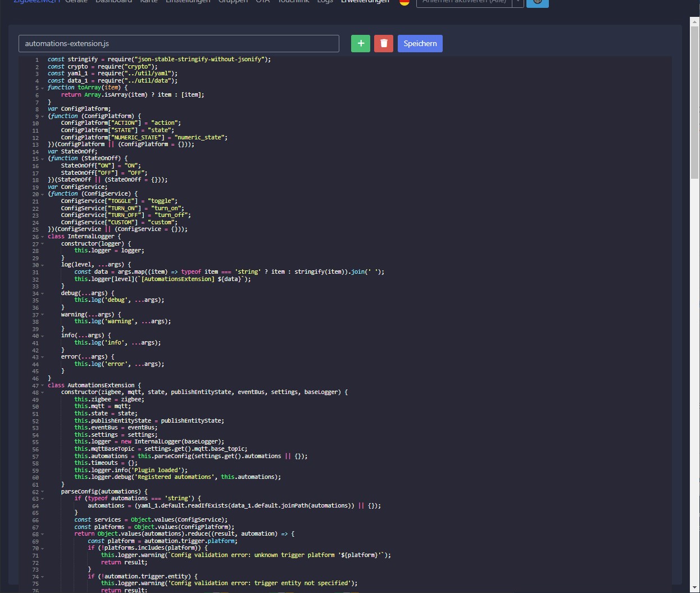Image resolution: width=700 pixels, height=593 pixels.
Task: Click the green plus add extension button
Action: tap(361, 43)
